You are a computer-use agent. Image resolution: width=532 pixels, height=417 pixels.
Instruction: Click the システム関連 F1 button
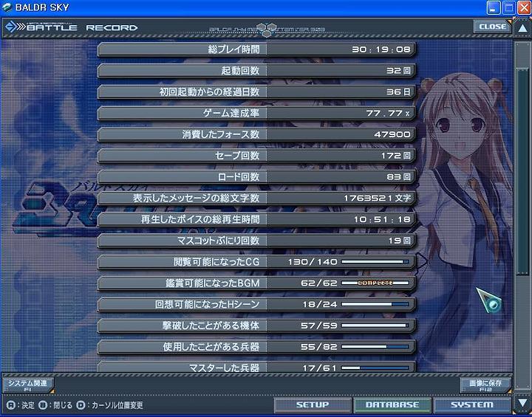[28, 385]
